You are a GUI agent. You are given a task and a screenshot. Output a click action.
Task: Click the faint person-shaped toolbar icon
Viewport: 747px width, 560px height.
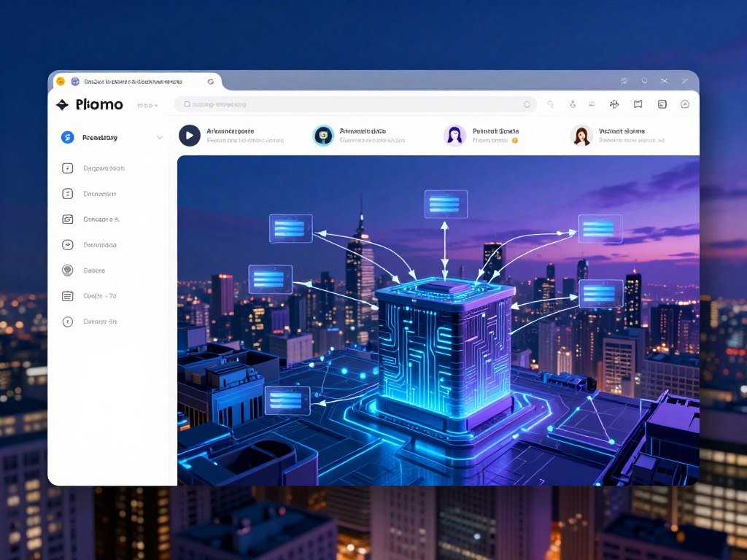pyautogui.click(x=573, y=104)
